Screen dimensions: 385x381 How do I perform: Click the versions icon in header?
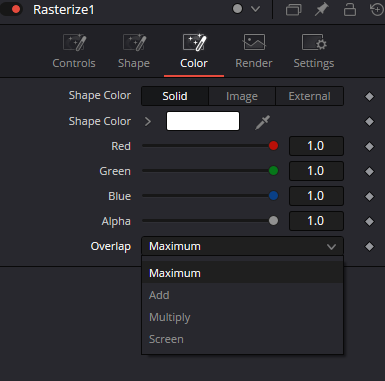pos(294,10)
